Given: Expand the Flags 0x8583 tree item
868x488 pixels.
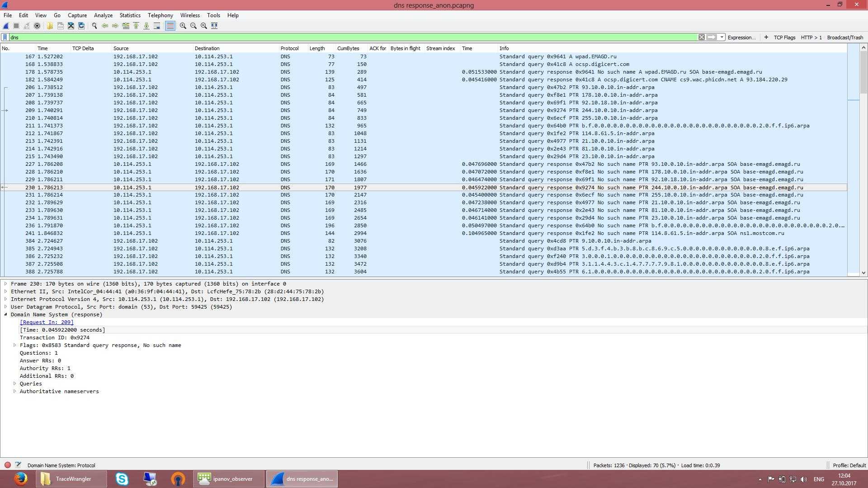Looking at the screenshot, I should (x=15, y=345).
